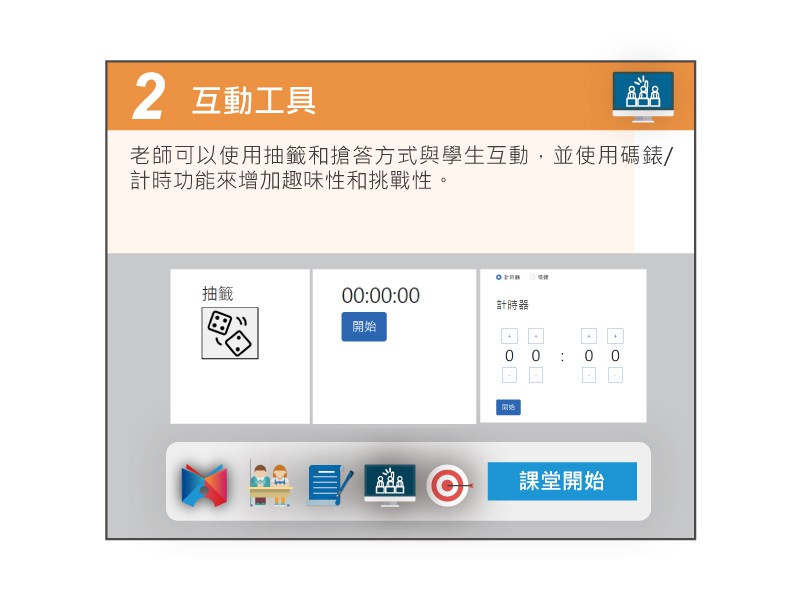
Task: Select the interactive tools monitor icon in dock
Action: [390, 485]
